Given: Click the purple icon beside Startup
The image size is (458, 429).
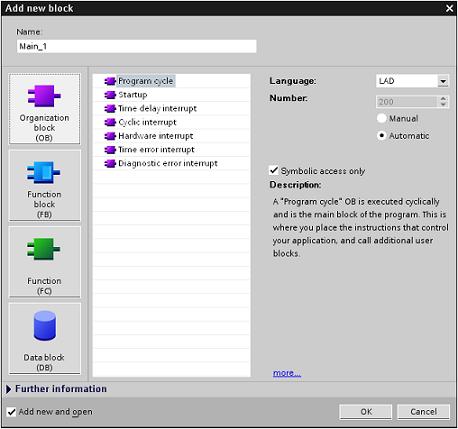Looking at the screenshot, I should pos(110,95).
